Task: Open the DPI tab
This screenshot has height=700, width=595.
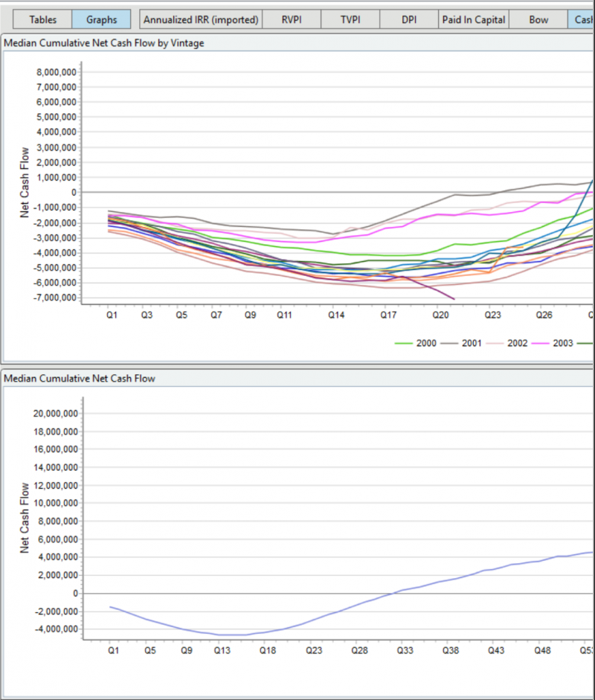Action: (408, 19)
